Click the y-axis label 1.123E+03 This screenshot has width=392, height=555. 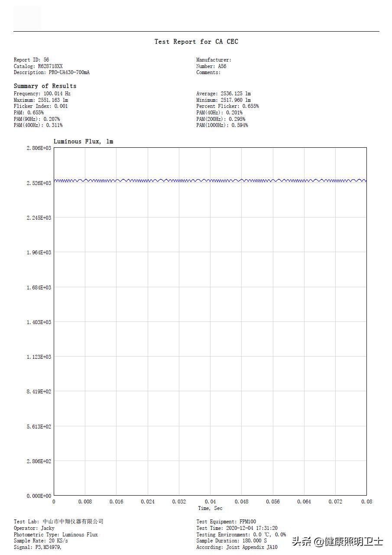[x=39, y=357]
